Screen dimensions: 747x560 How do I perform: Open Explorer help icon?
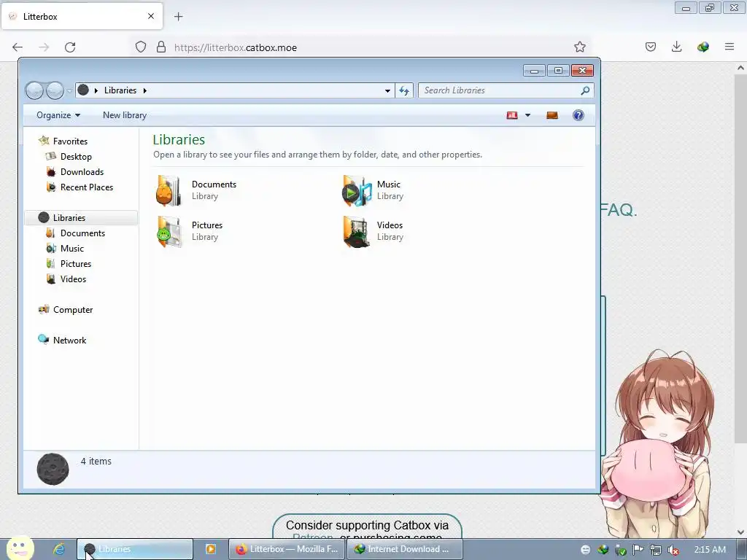578,115
